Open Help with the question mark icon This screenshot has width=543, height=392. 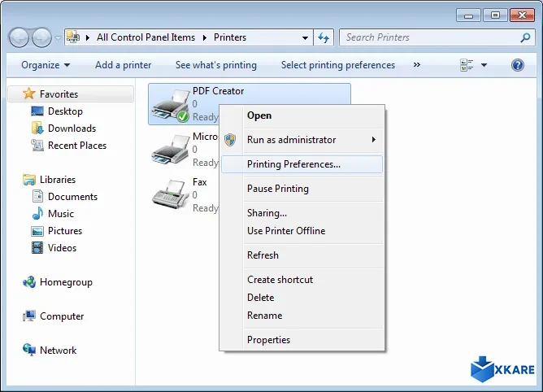tap(517, 65)
